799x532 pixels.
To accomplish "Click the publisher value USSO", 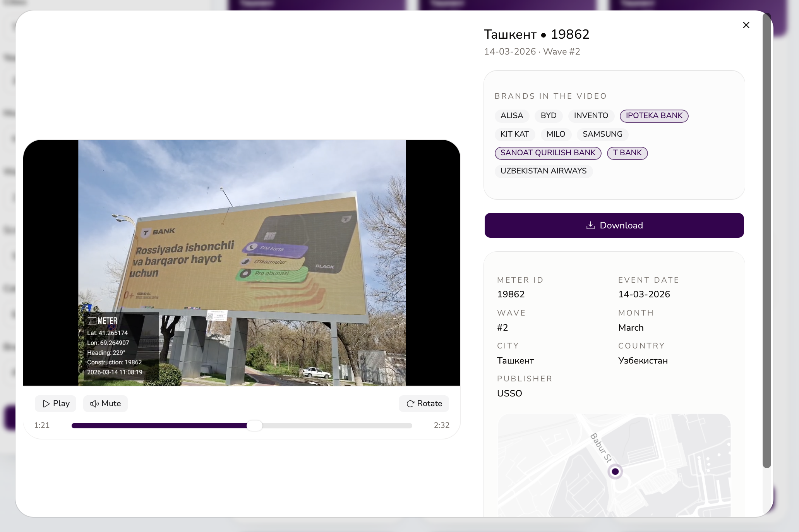I will pyautogui.click(x=509, y=393).
